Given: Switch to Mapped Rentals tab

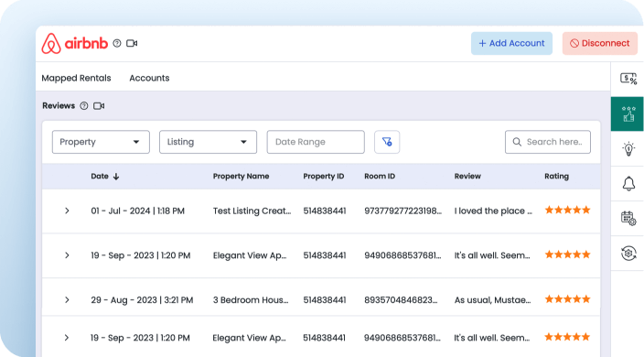Looking at the screenshot, I should pos(77,78).
